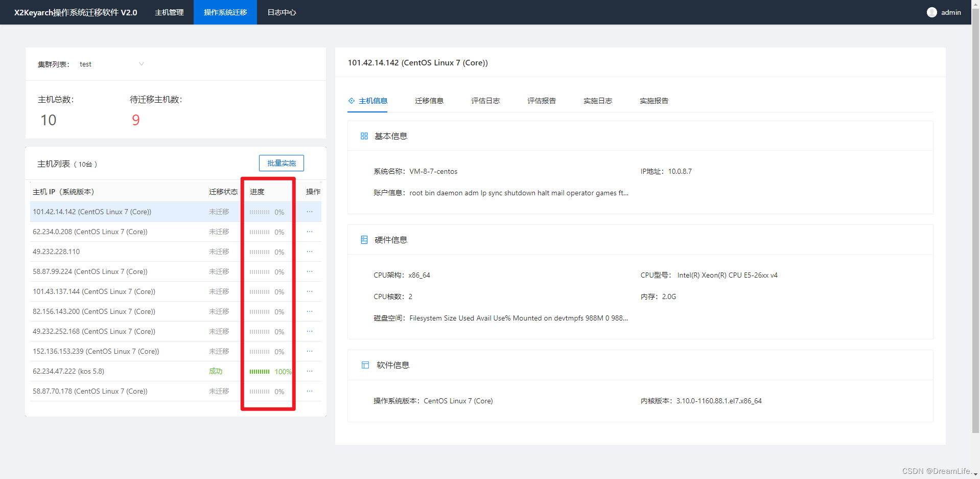Click the 迁移状态 column header
Viewport: 980px width, 479px height.
click(223, 192)
